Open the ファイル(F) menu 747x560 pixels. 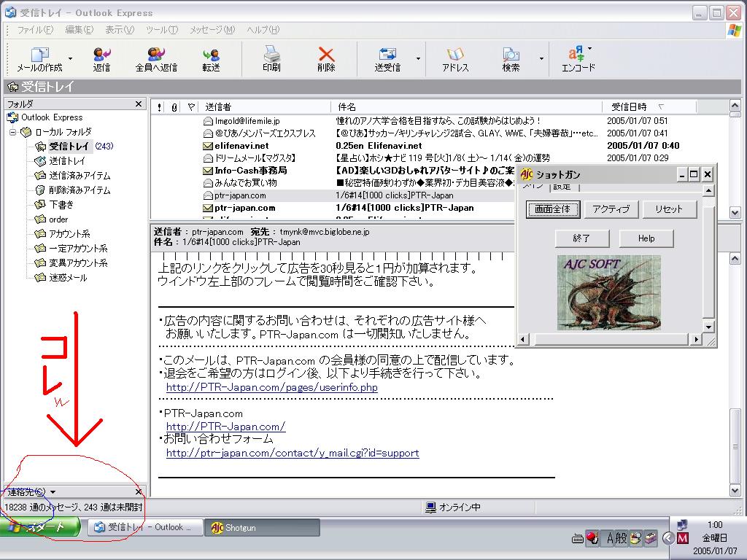(35, 29)
